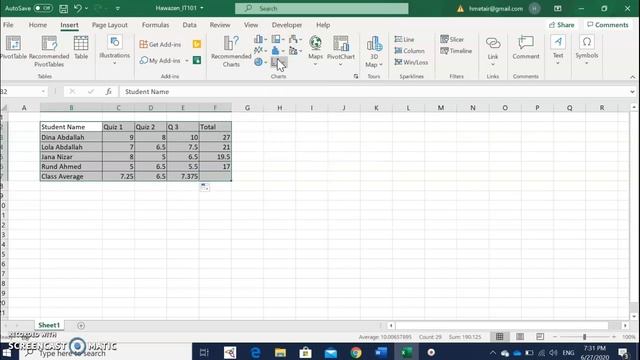Screen dimensions: 640x360
Task: Open File Explorer from the taskbar
Action: pyautogui.click(x=280, y=352)
